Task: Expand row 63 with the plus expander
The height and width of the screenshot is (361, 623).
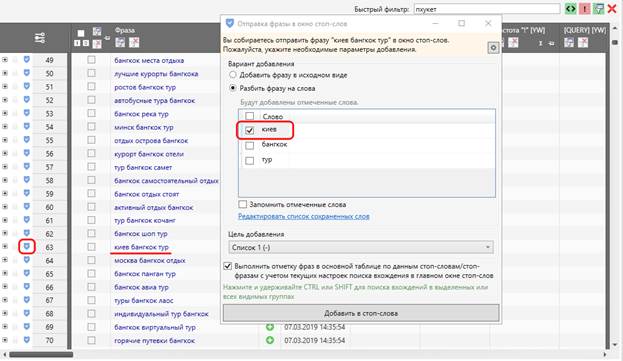Action: [4, 247]
